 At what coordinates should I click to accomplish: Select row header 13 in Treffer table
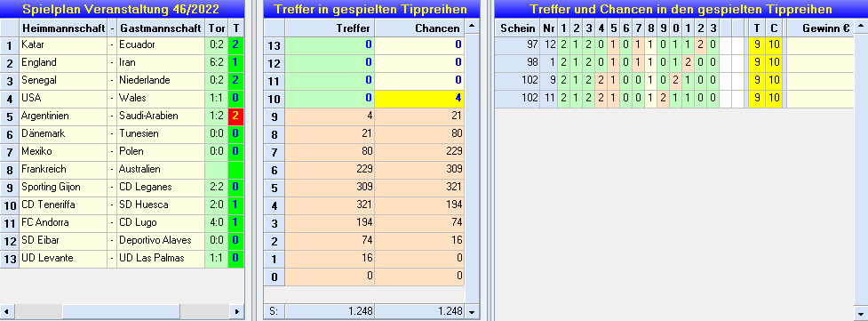tap(275, 46)
